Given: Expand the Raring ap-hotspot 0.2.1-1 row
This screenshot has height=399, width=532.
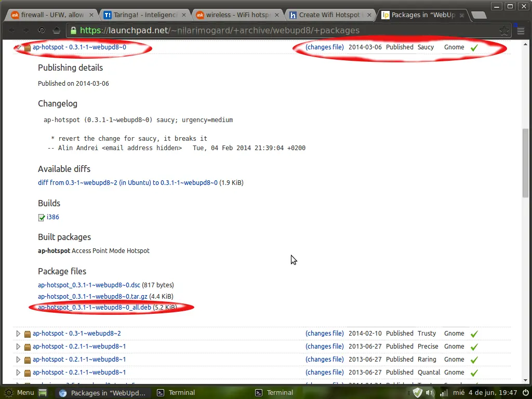Looking at the screenshot, I should click(x=18, y=360).
